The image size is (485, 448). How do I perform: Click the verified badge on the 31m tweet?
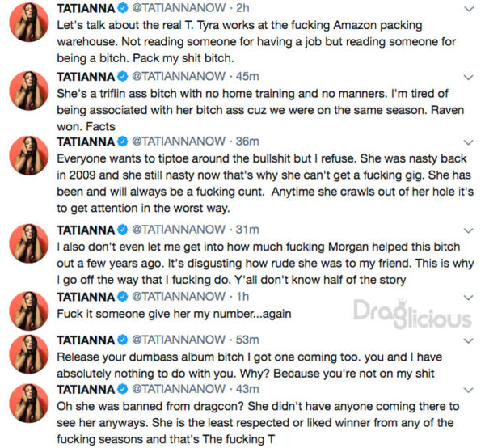pyautogui.click(x=123, y=230)
